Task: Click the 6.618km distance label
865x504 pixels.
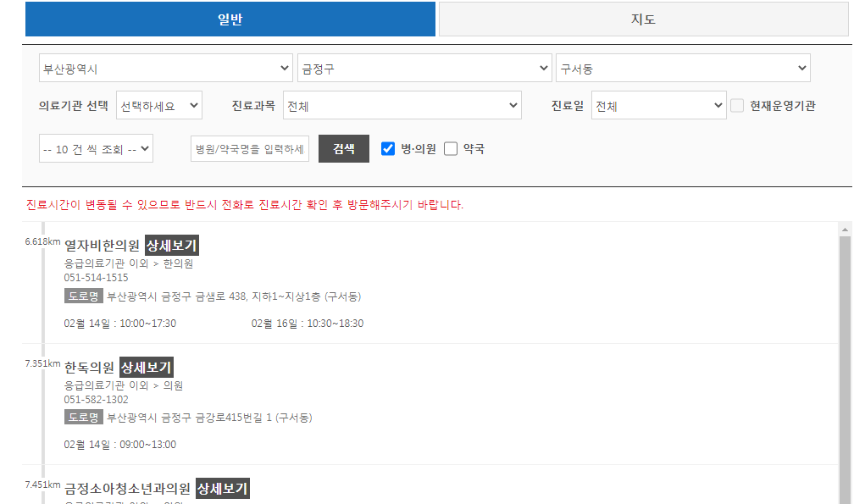Action: [x=42, y=241]
